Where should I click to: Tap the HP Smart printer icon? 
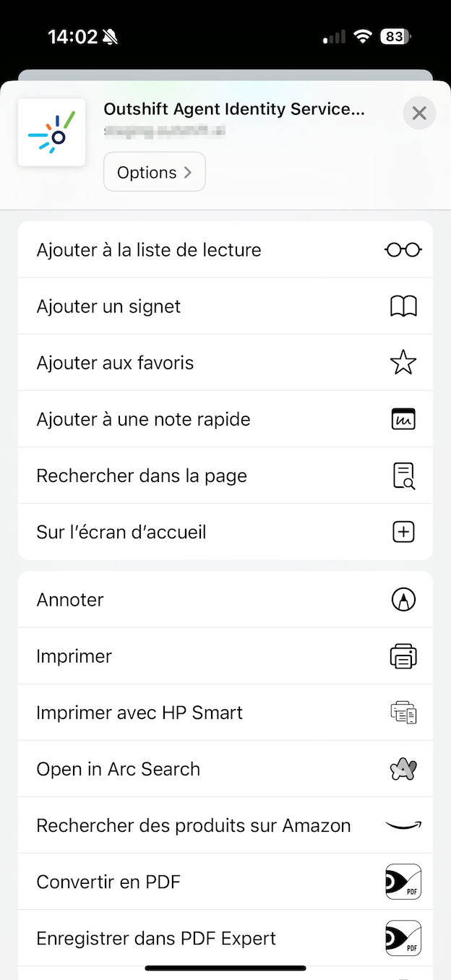point(403,712)
